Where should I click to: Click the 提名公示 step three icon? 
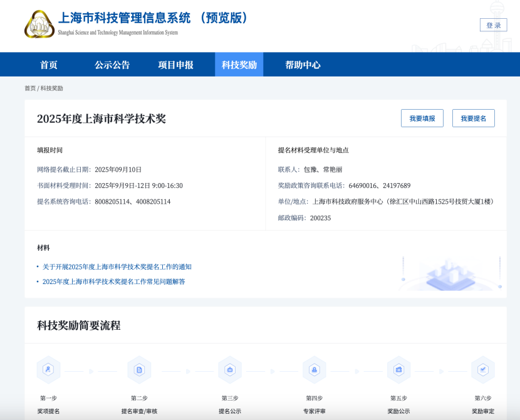(230, 370)
